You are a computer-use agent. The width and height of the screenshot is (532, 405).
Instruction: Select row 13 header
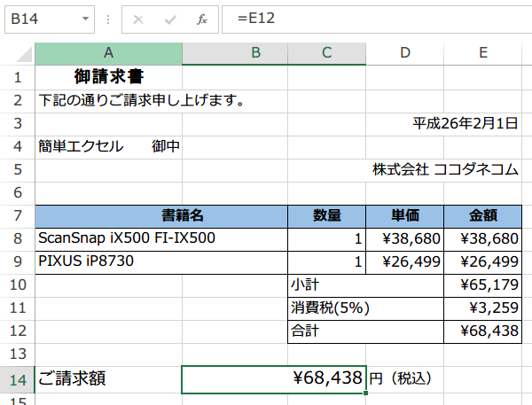click(18, 354)
